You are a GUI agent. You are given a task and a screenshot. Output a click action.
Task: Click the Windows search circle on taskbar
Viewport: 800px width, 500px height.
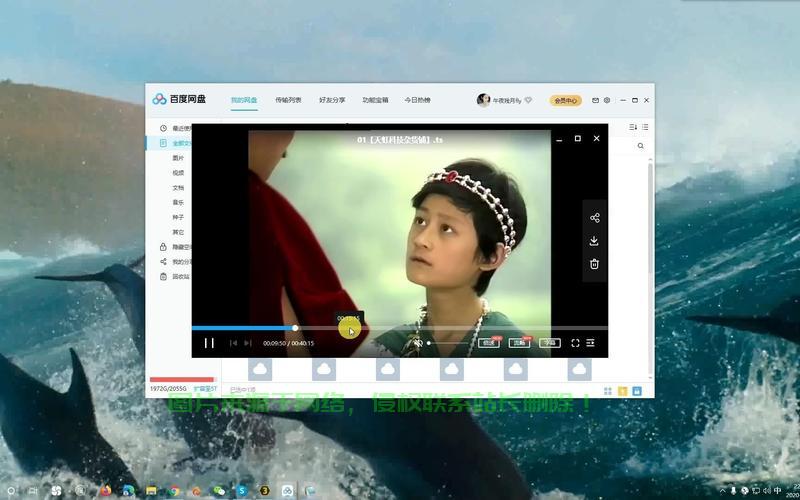(x=11, y=491)
